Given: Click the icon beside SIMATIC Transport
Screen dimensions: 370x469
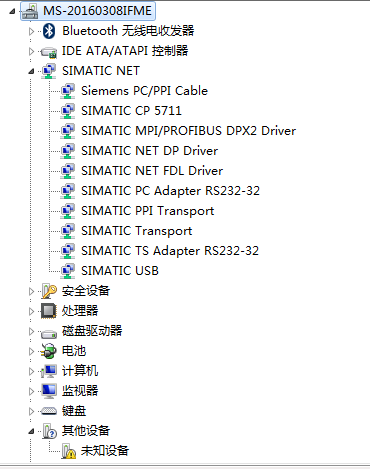Looking at the screenshot, I should point(68,231).
